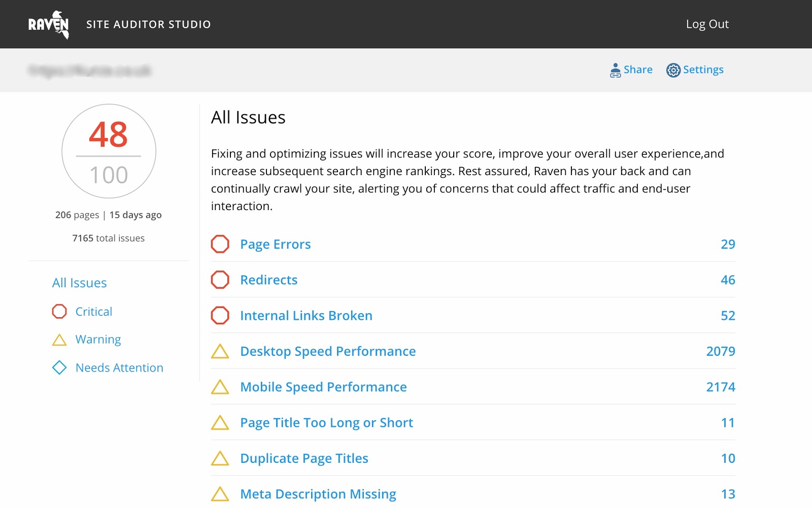Image resolution: width=812 pixels, height=508 pixels.
Task: Click the 2079 issue count
Action: 720,351
